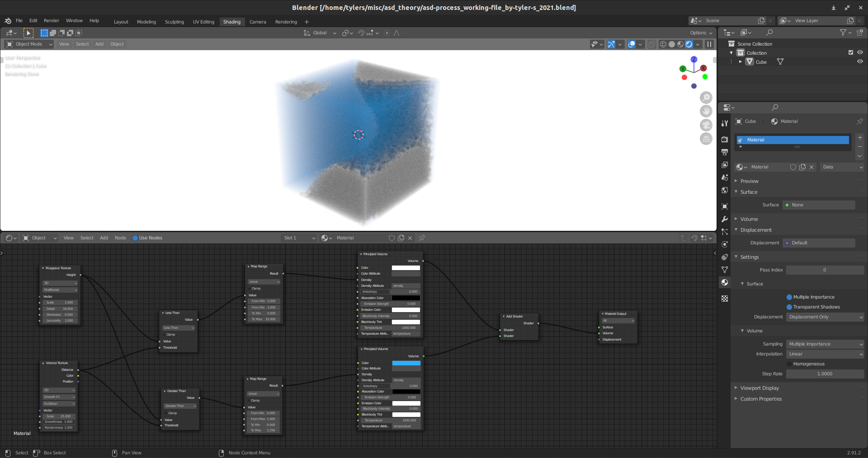Click the pan hand gizmo in viewport
868x458 pixels.
coord(706,111)
